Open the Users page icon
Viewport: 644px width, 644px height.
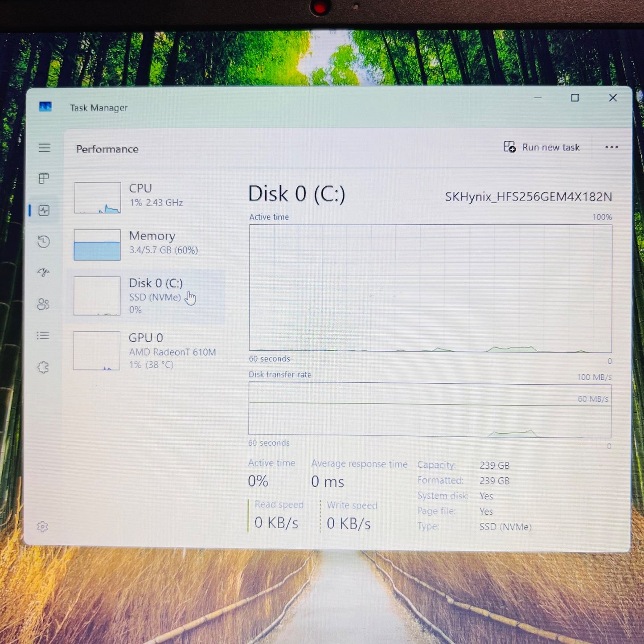43,304
